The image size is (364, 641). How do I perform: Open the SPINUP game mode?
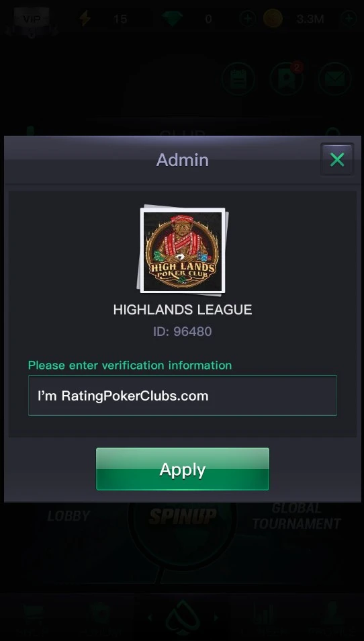coord(182,516)
